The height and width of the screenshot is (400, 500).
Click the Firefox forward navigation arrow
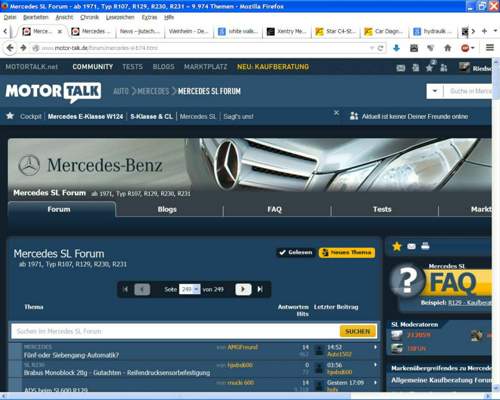tap(23, 48)
